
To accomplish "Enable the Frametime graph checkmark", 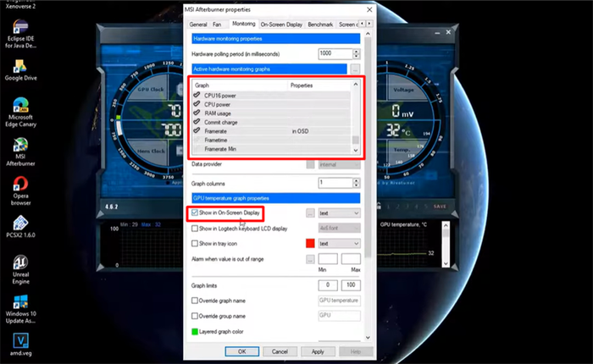I will (197, 140).
